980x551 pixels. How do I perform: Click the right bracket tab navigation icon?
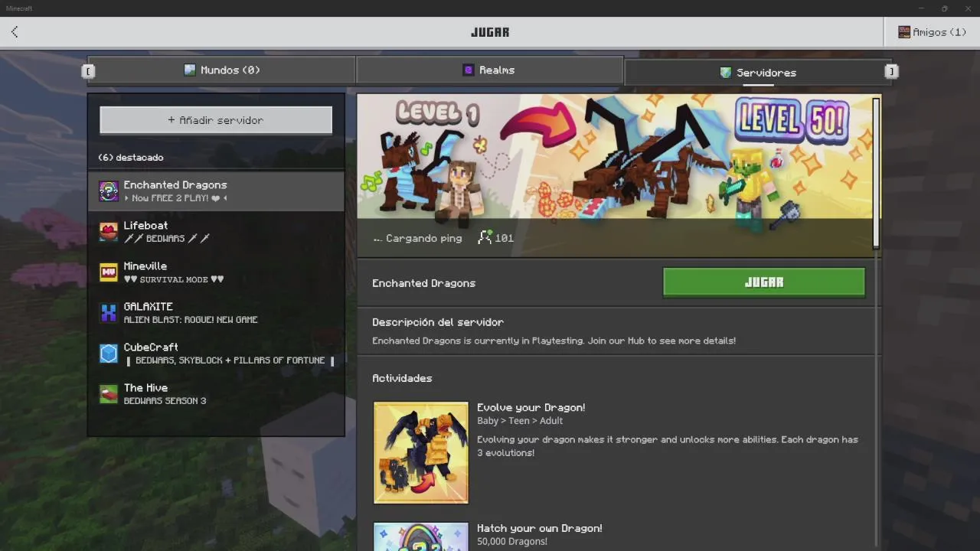tap(891, 71)
